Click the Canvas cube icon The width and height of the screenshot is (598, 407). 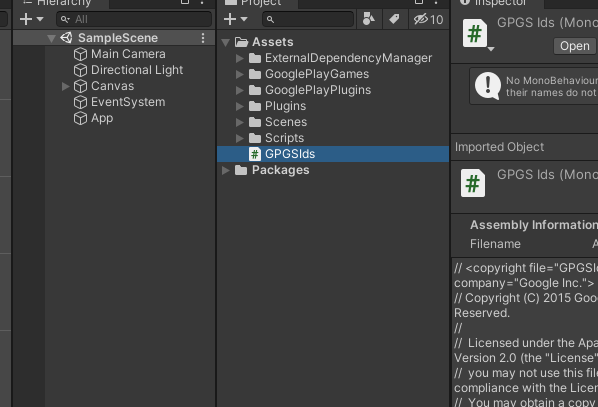(x=80, y=86)
